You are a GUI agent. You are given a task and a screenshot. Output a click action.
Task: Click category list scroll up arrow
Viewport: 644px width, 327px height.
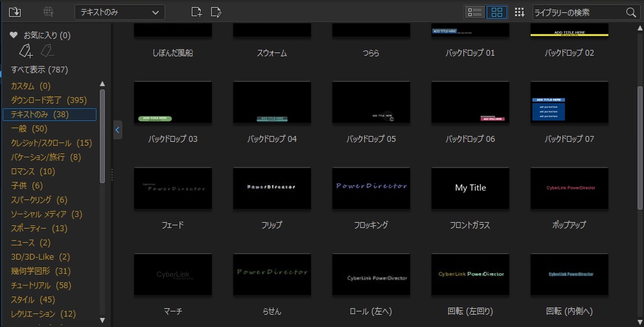click(x=102, y=84)
